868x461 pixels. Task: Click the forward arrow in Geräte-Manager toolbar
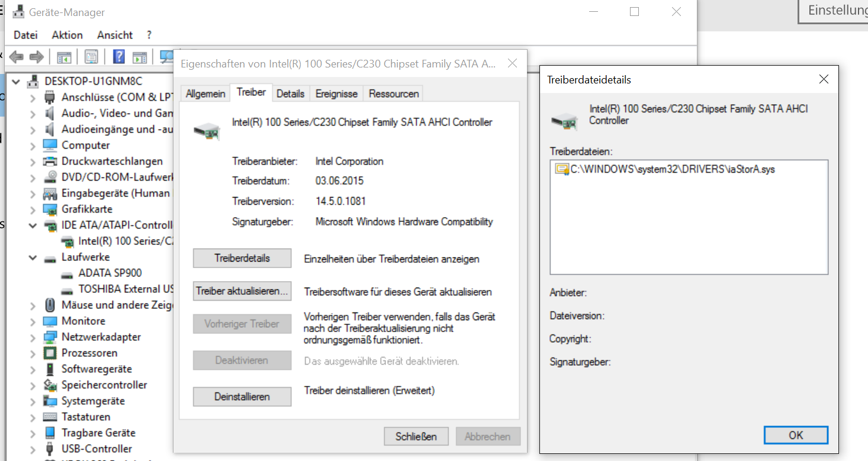pos(37,57)
